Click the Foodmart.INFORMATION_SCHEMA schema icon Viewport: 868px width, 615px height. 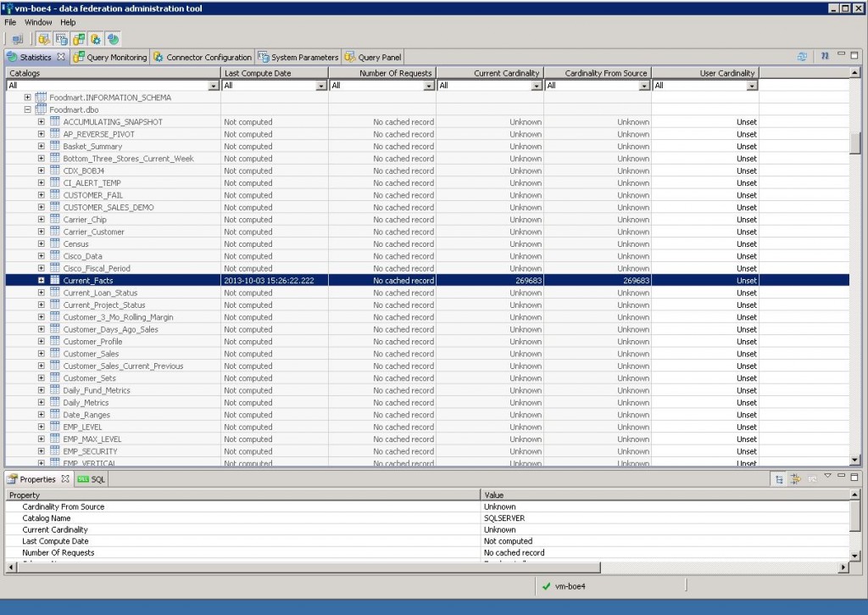(41, 97)
